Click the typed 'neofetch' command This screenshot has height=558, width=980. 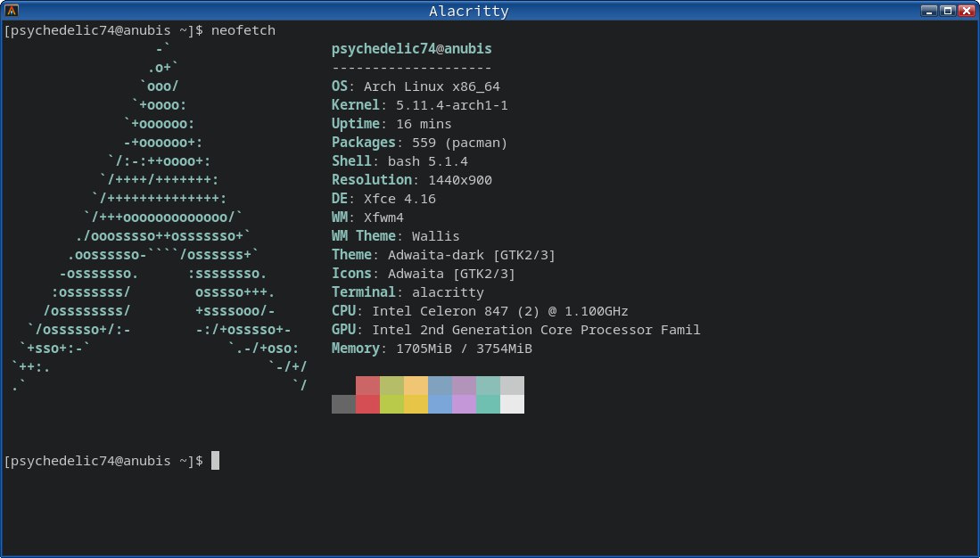(x=243, y=30)
